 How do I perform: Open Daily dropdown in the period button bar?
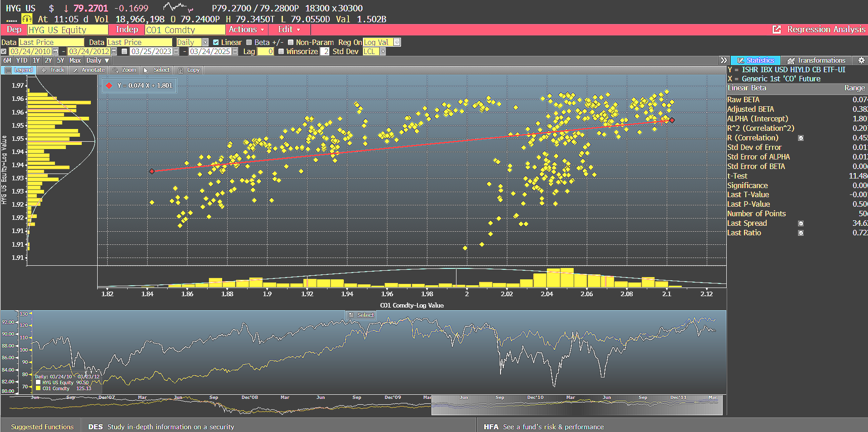pos(98,60)
